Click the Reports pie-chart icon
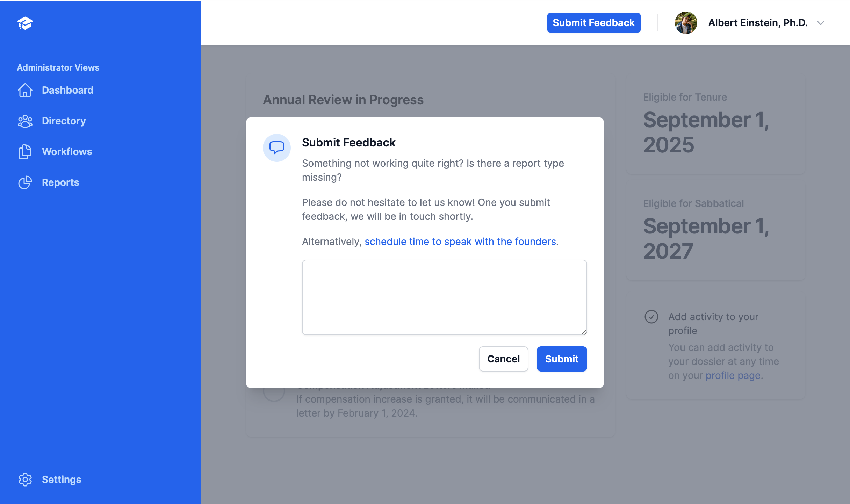The height and width of the screenshot is (504, 850). click(x=25, y=182)
